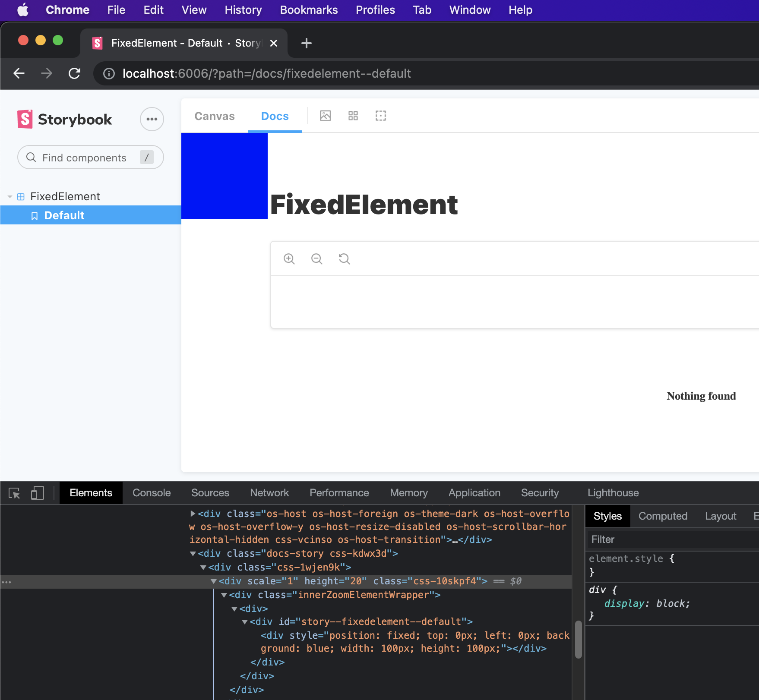Click the browser back arrow
Screen dimensions: 759x700
pos(19,73)
